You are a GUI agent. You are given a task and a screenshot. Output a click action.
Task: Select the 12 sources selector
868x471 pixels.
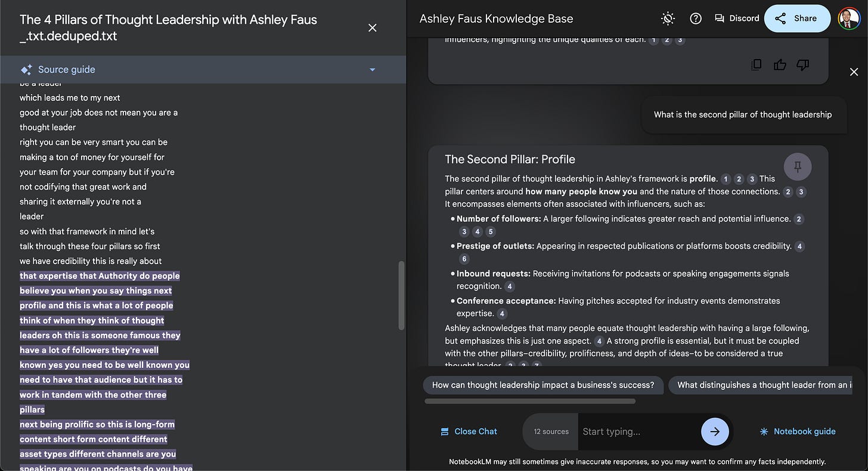click(551, 432)
